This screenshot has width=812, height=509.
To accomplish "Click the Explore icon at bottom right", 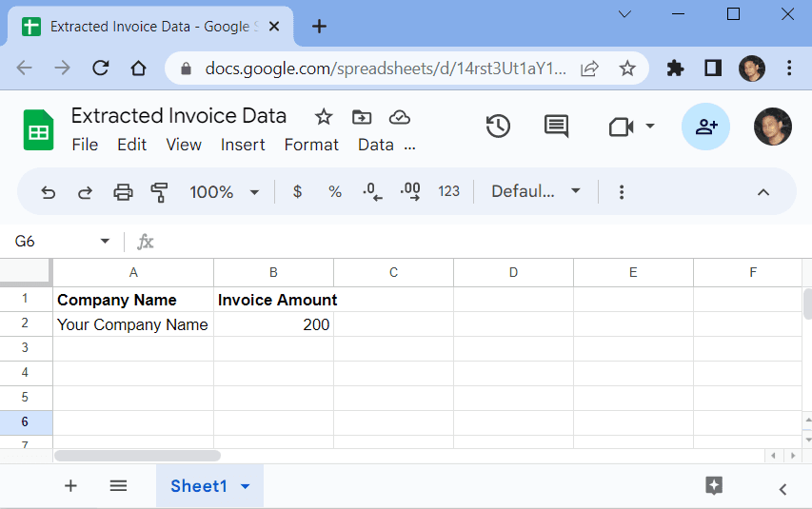I will [714, 485].
